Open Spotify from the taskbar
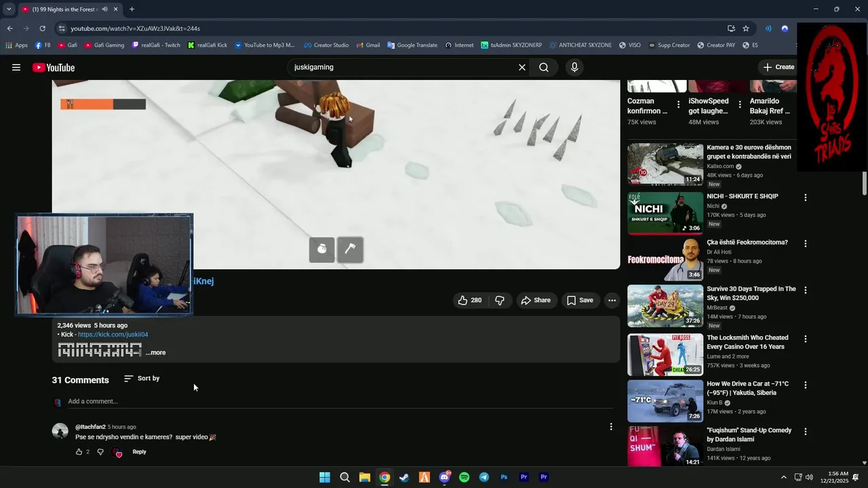 [x=464, y=477]
